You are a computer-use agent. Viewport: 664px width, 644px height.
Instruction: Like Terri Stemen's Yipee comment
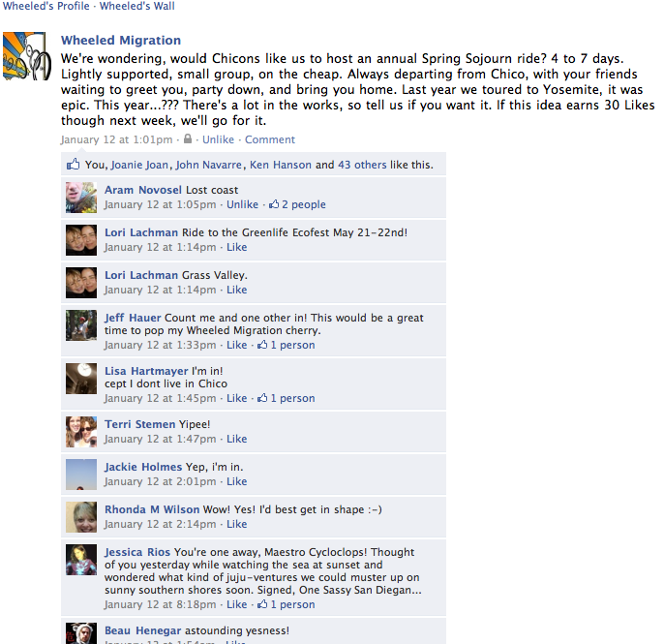(x=237, y=439)
